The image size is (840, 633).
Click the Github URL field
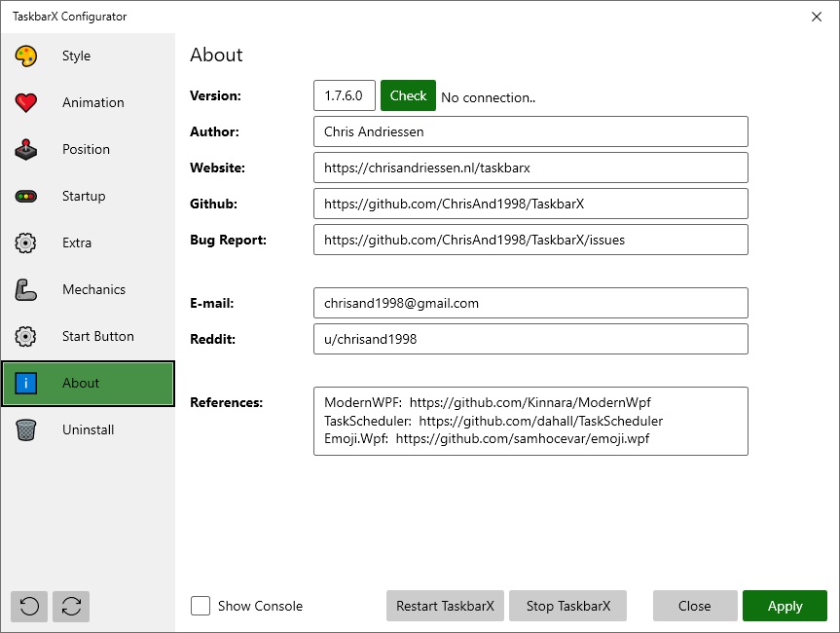tap(530, 204)
